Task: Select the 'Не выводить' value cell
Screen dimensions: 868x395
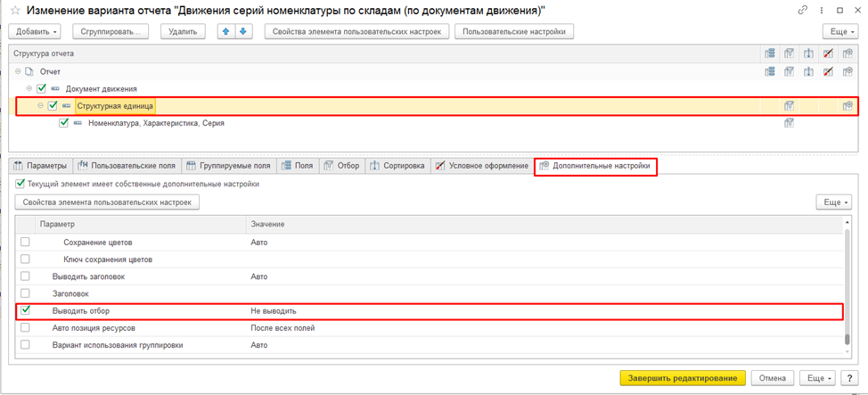Action: (543, 311)
